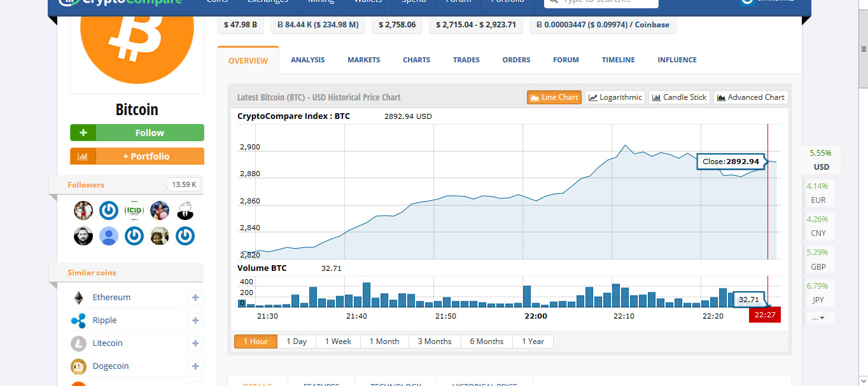Viewport: 868px width, 386px height.
Task: Select GBP currency with 5.29% change
Action: 818,259
